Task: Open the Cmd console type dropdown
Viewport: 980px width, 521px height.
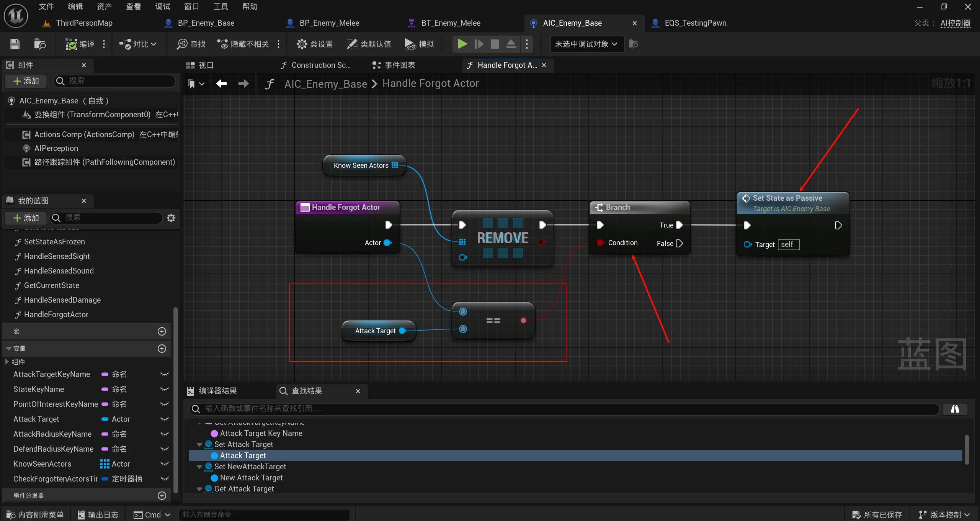Action: coord(152,515)
